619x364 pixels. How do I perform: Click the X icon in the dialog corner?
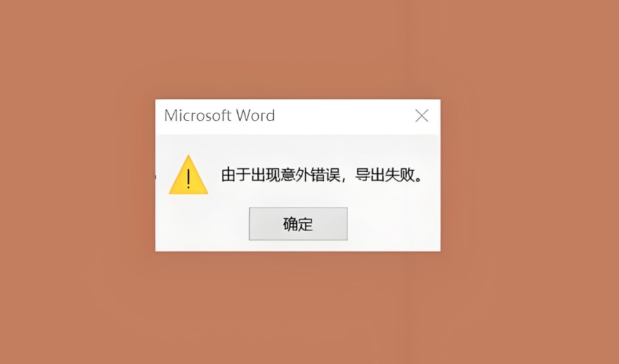click(x=422, y=116)
